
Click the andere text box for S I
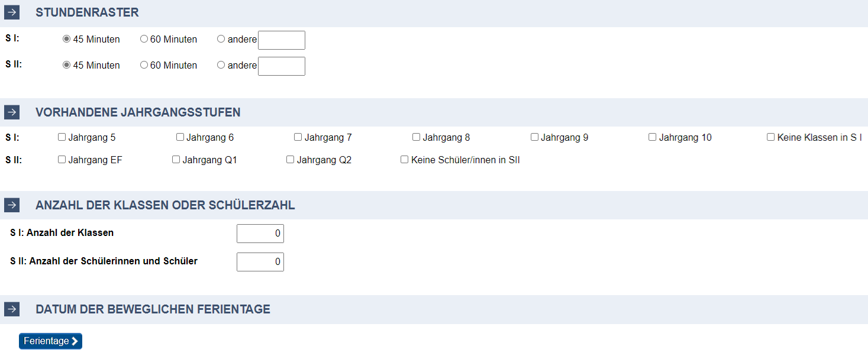(x=282, y=40)
